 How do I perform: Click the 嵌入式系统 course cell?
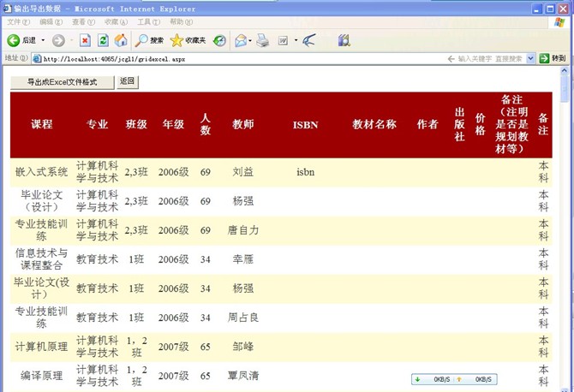(x=42, y=172)
